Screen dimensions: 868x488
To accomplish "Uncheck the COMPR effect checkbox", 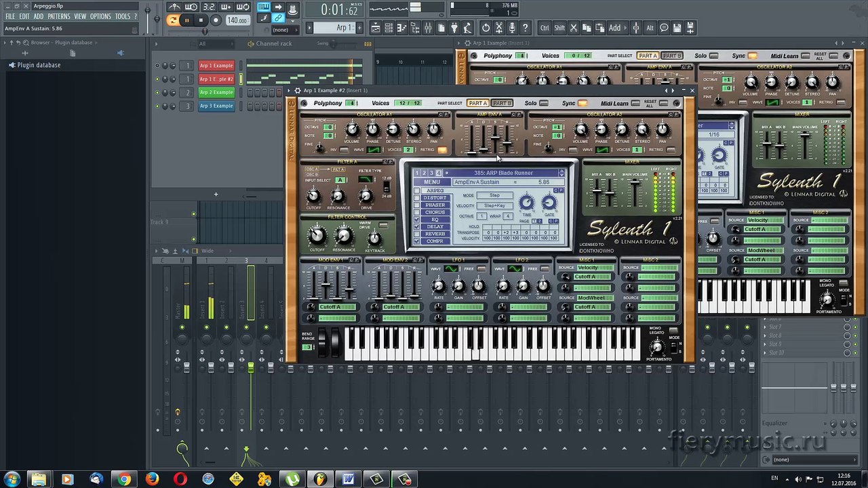I will [x=416, y=241].
